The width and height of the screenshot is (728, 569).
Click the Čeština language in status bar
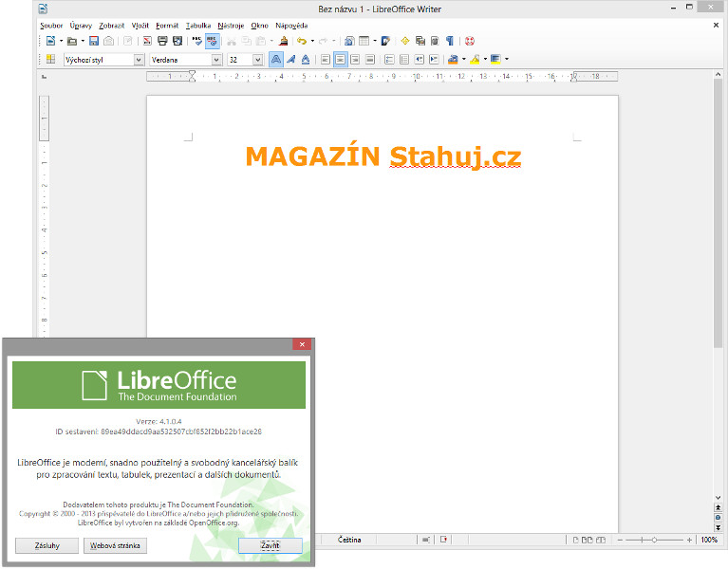(349, 540)
